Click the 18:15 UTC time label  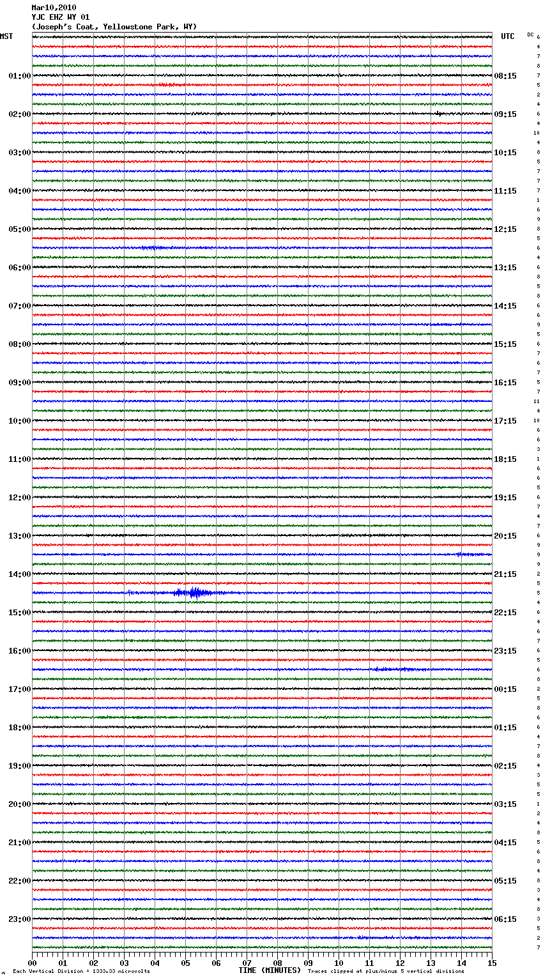click(505, 459)
